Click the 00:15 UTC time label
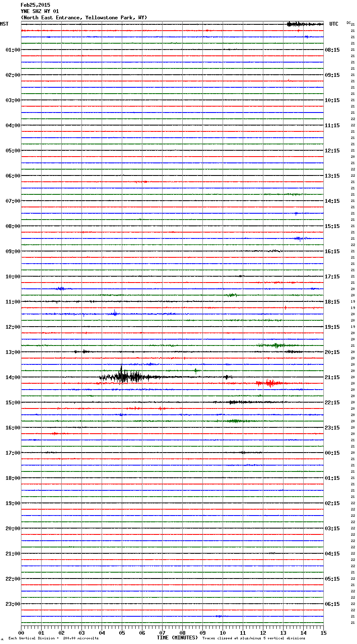Viewport: 357px width, 644px height. 332,453
